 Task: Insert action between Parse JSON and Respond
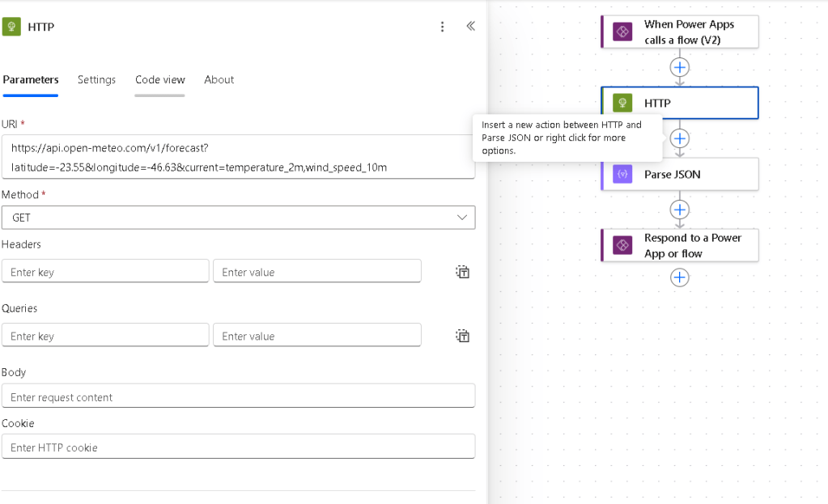click(680, 210)
